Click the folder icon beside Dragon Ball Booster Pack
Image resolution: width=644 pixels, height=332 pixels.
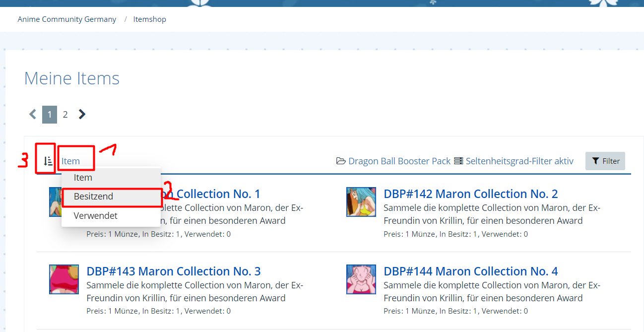point(341,161)
